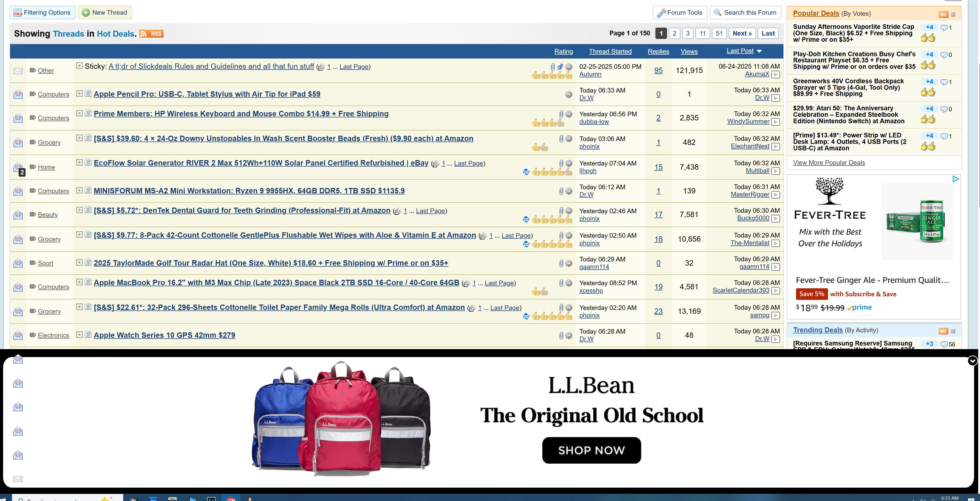Click the AdChoices icon on Fever-Tree ad
Viewport: 980px width, 501px height.
click(x=955, y=179)
